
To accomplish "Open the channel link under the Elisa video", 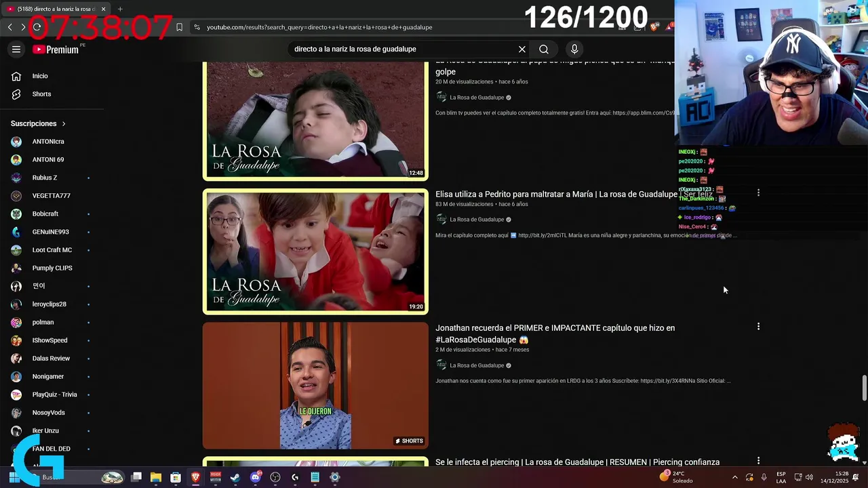I will [477, 220].
